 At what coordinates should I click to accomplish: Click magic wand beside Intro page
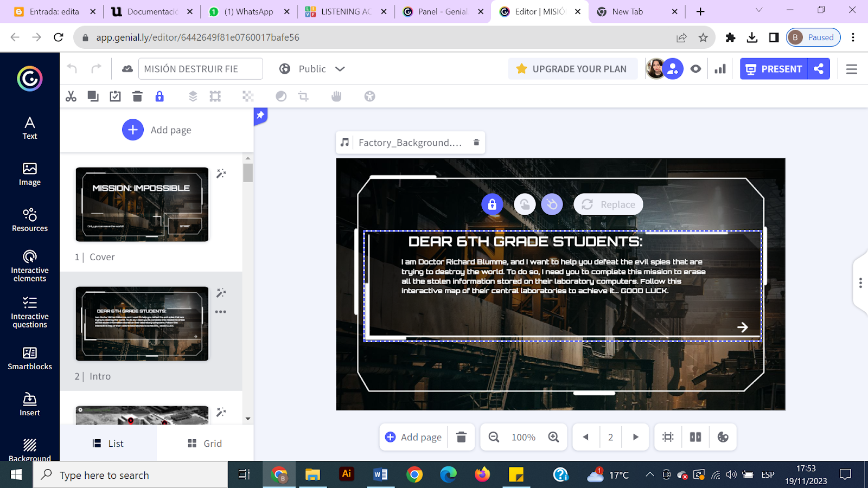pyautogui.click(x=221, y=293)
